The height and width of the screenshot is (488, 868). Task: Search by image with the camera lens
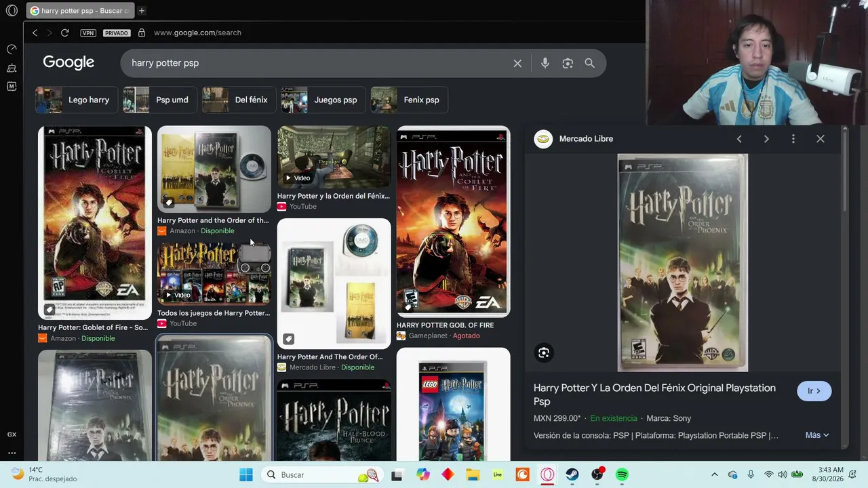coord(568,63)
